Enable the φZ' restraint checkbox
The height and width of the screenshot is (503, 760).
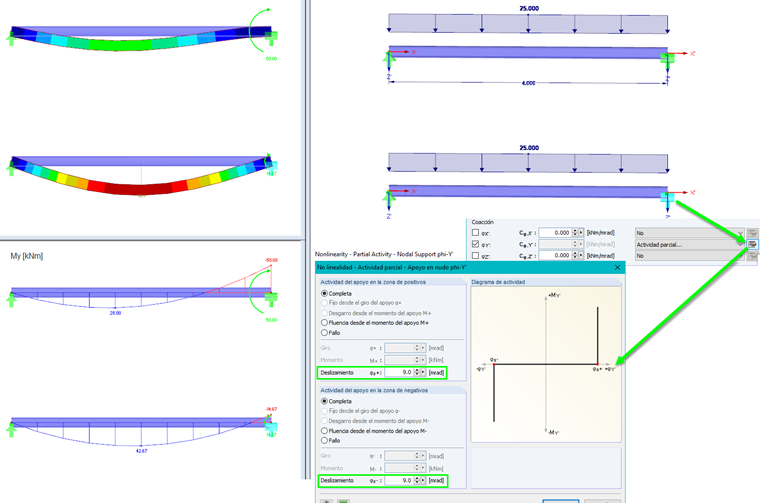tap(475, 255)
